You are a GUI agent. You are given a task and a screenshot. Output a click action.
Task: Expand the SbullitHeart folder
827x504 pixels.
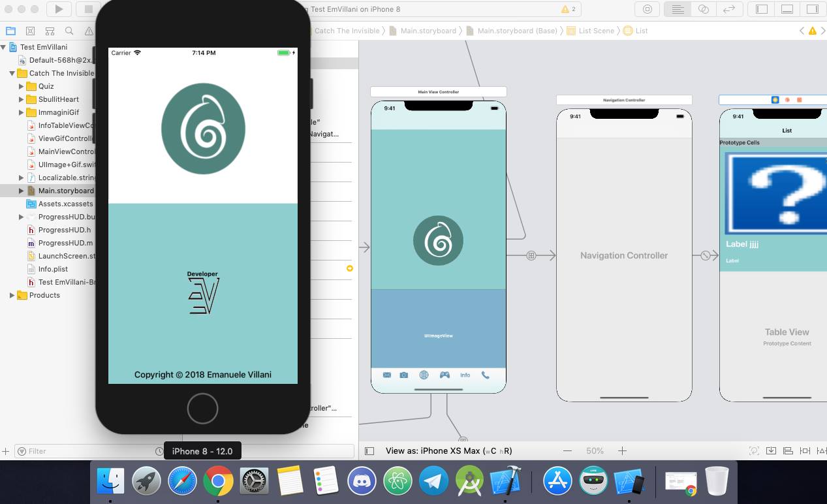point(21,99)
